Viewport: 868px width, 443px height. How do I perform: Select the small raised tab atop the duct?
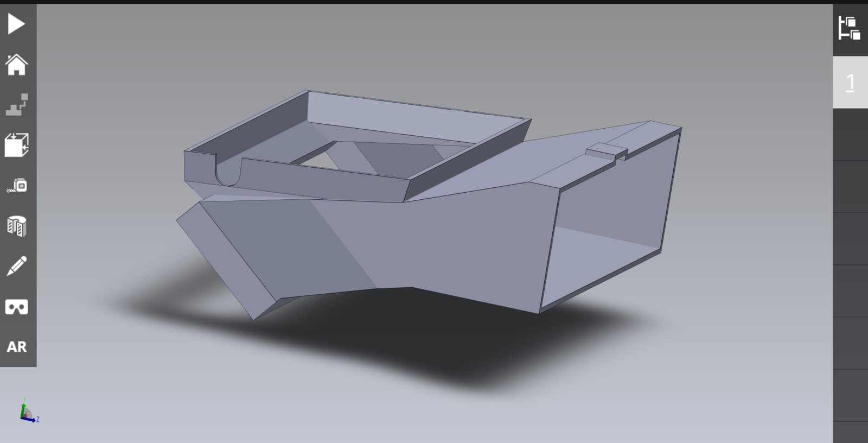[607, 150]
